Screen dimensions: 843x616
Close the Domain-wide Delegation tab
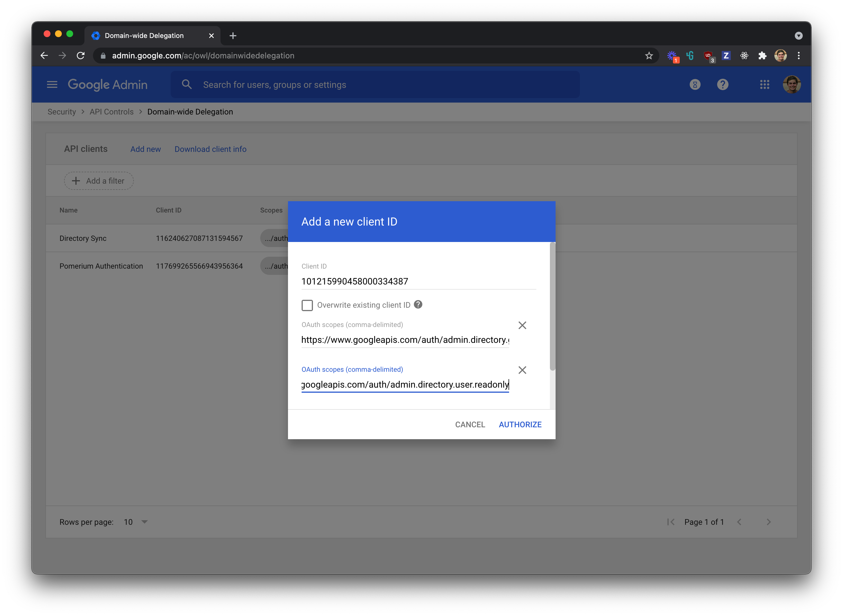coord(211,36)
